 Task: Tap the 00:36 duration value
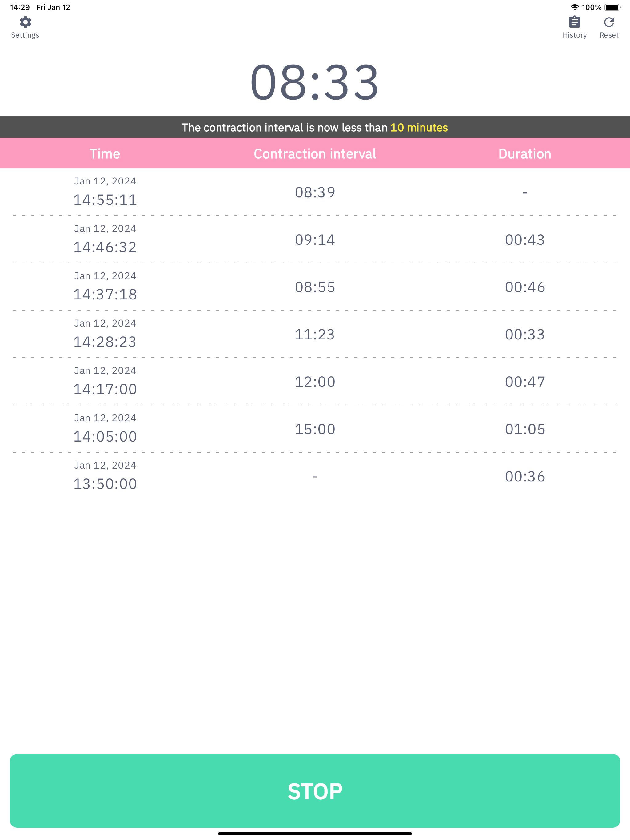[525, 477]
